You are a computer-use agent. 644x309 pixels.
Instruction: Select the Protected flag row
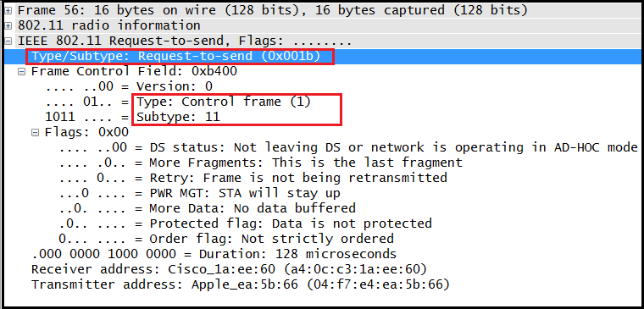click(245, 223)
